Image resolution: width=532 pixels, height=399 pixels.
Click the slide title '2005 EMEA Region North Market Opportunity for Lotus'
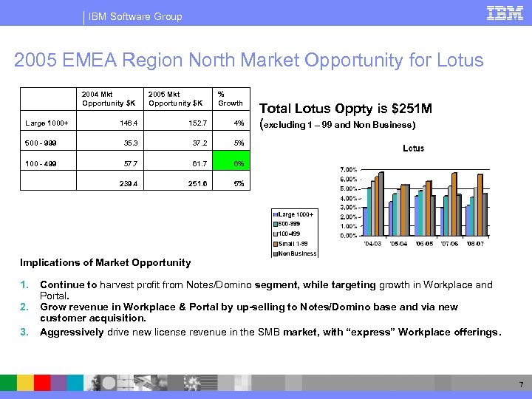click(248, 60)
